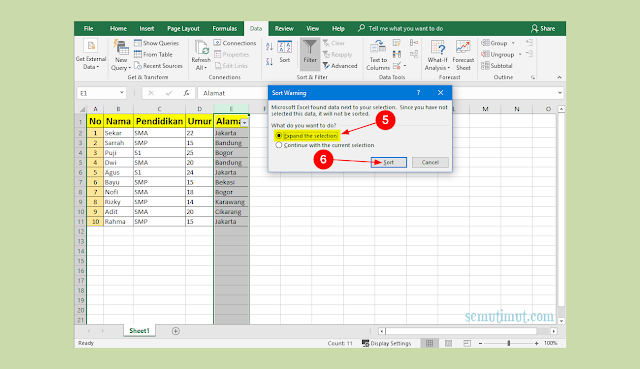The image size is (640, 369).
Task: Click zoom in plus button
Action: (x=536, y=343)
